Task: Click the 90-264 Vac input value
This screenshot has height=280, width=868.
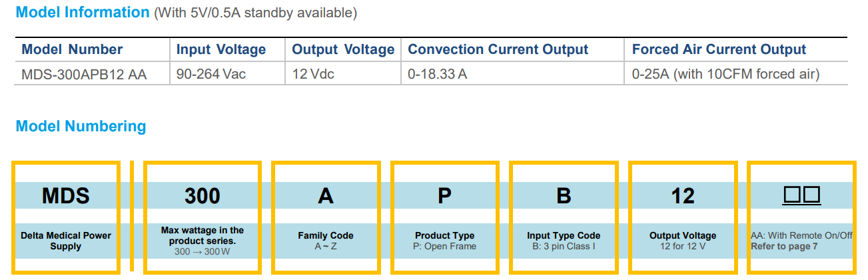Action: pos(211,74)
